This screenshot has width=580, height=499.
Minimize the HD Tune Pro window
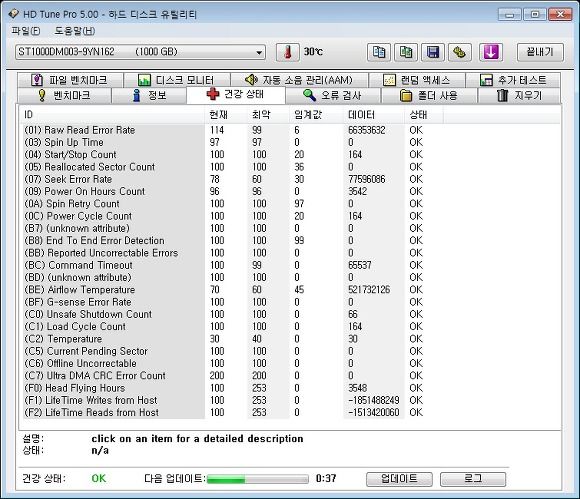[509, 15]
